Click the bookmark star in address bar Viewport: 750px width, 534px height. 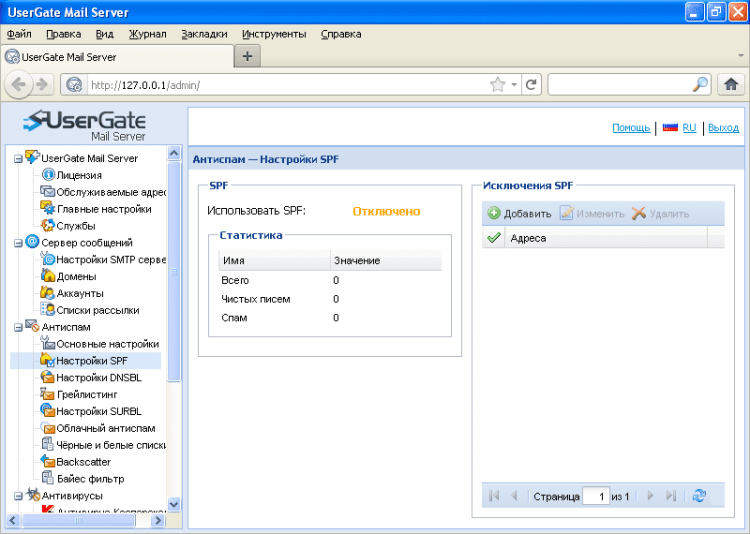tap(497, 85)
